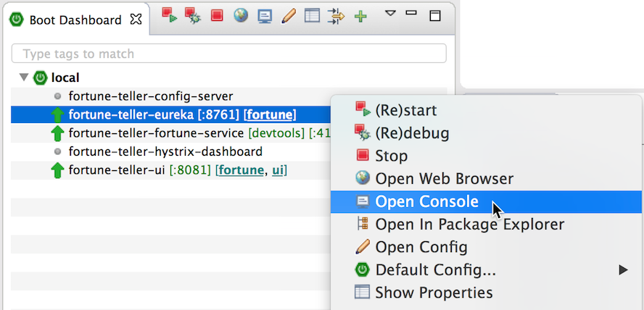
Task: Close the Boot Dashboard tab with X
Action: pos(136,19)
